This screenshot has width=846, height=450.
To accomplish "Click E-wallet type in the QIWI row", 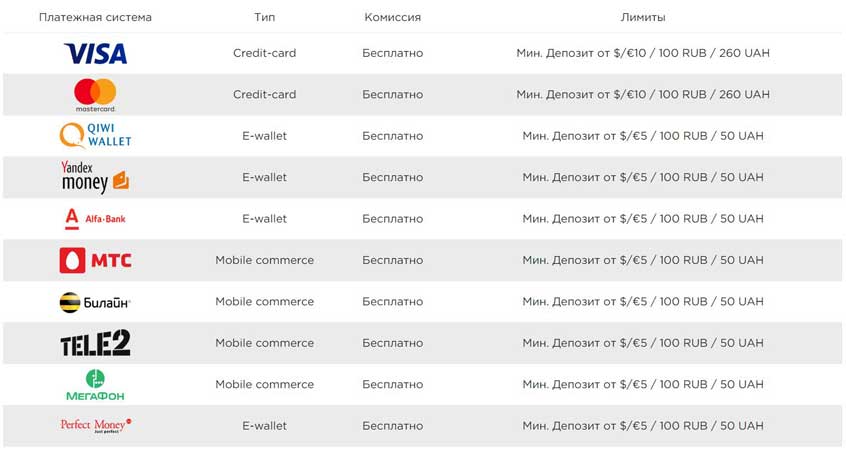I will coord(264,136).
